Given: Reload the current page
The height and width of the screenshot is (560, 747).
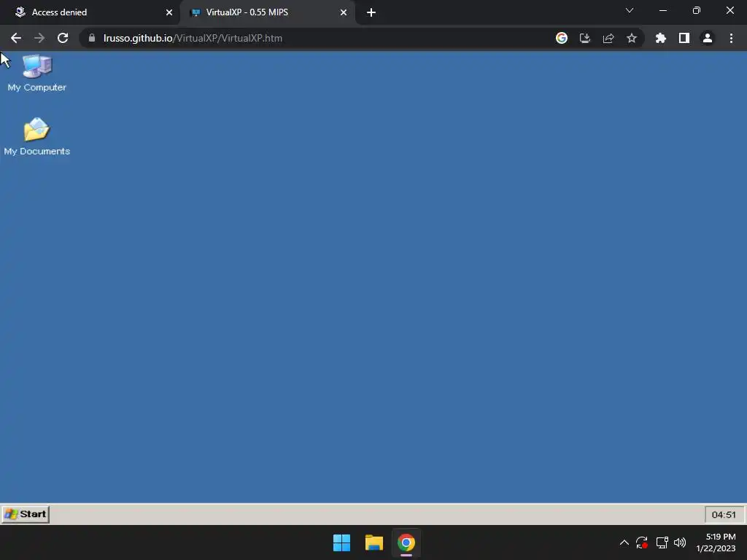Looking at the screenshot, I should point(63,38).
